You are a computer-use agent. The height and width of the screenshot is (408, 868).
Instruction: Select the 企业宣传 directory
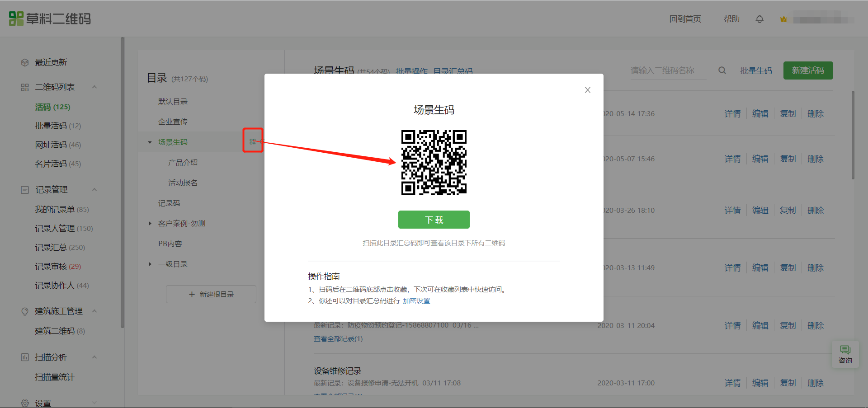[x=173, y=122]
